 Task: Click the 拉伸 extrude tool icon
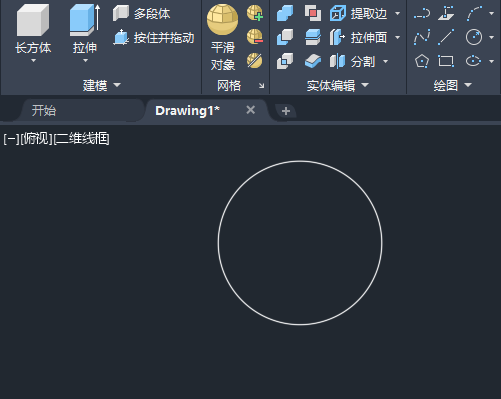(85, 20)
